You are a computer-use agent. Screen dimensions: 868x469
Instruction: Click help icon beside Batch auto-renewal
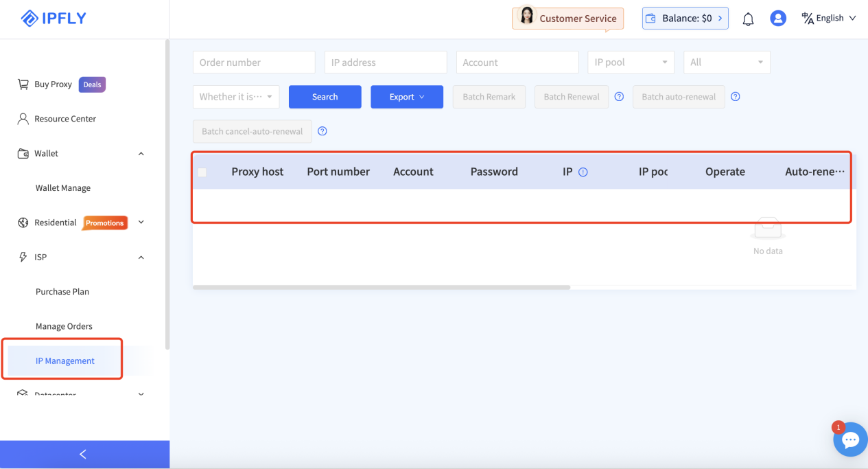click(x=735, y=97)
